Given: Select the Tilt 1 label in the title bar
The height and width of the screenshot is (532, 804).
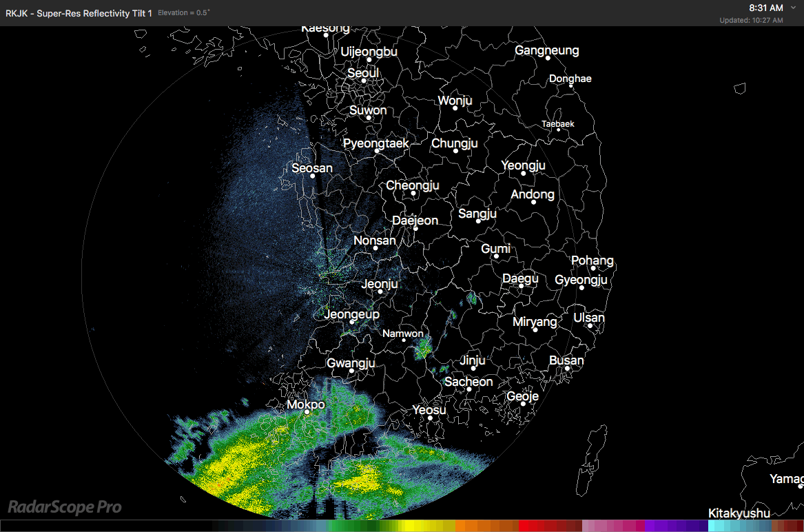Looking at the screenshot, I should 143,12.
